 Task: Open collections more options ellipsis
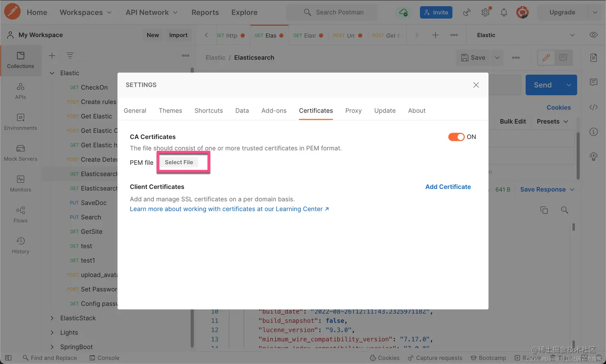[x=186, y=56]
